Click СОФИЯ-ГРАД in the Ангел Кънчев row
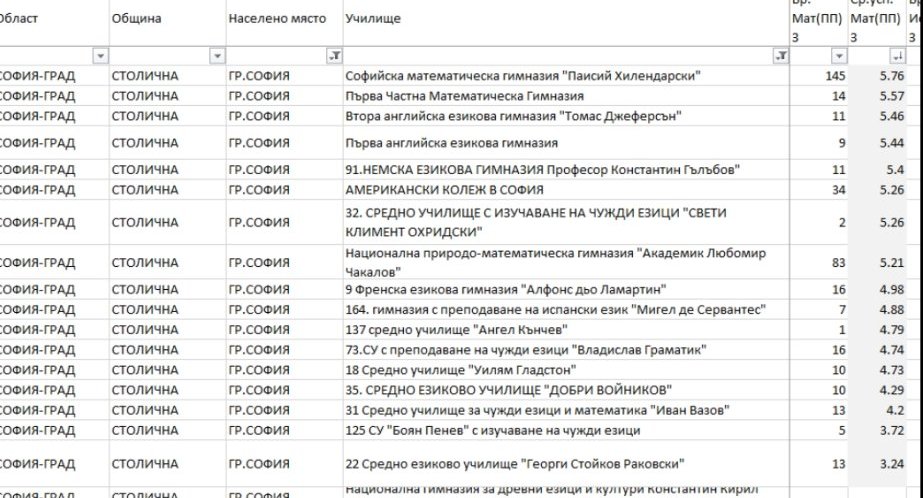This screenshot has width=923, height=498. [x=36, y=330]
